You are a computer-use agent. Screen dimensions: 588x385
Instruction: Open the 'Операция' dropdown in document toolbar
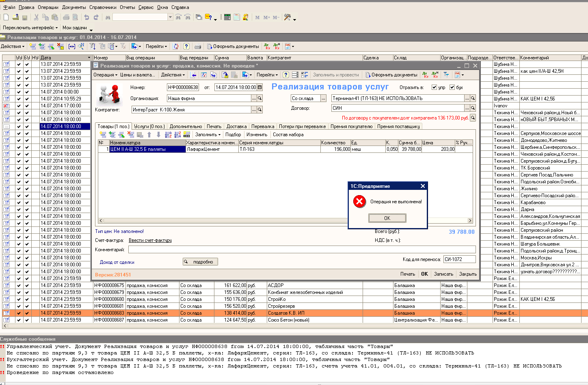[x=105, y=75]
